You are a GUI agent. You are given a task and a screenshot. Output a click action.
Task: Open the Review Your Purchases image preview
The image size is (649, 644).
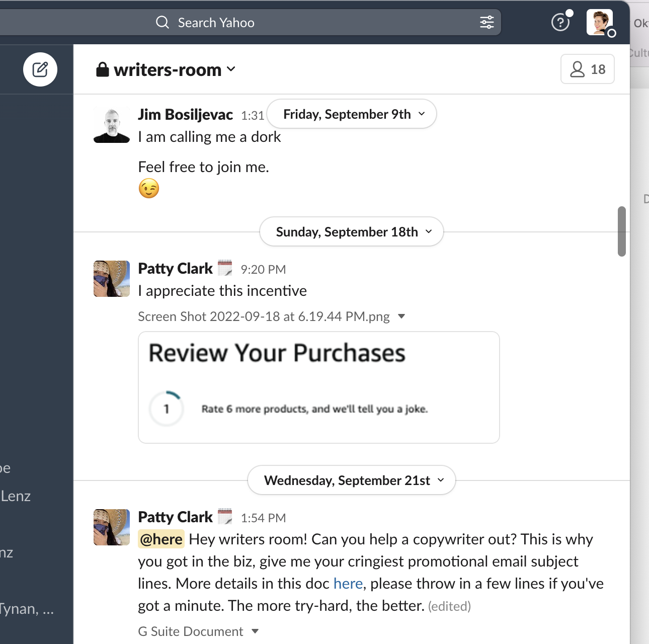tap(319, 387)
